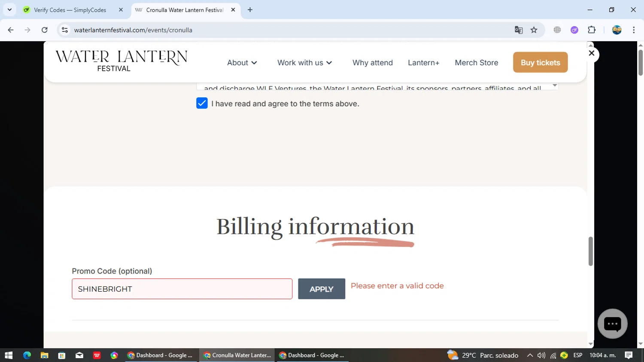The image size is (644, 362).
Task: Visit the Merch Store
Action: point(477,63)
